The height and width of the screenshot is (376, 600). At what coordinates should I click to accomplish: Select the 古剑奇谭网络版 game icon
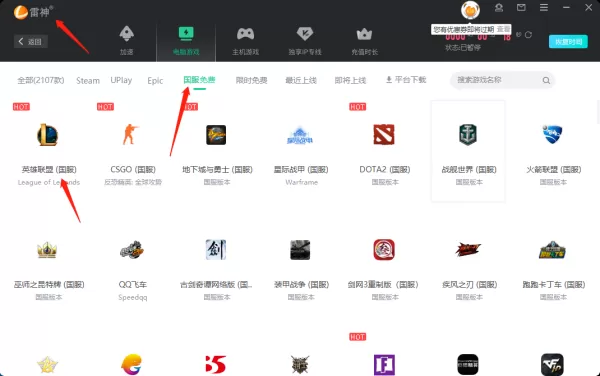(216, 250)
